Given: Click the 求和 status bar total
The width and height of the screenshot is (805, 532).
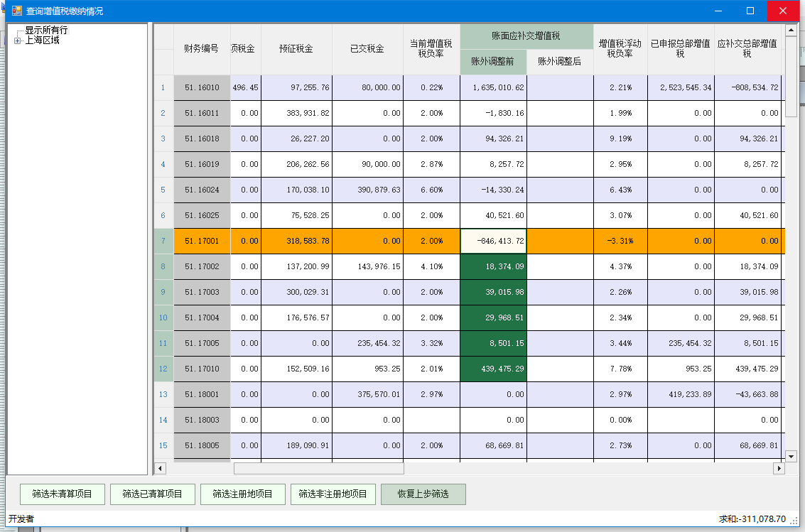Looking at the screenshot, I should click(752, 519).
